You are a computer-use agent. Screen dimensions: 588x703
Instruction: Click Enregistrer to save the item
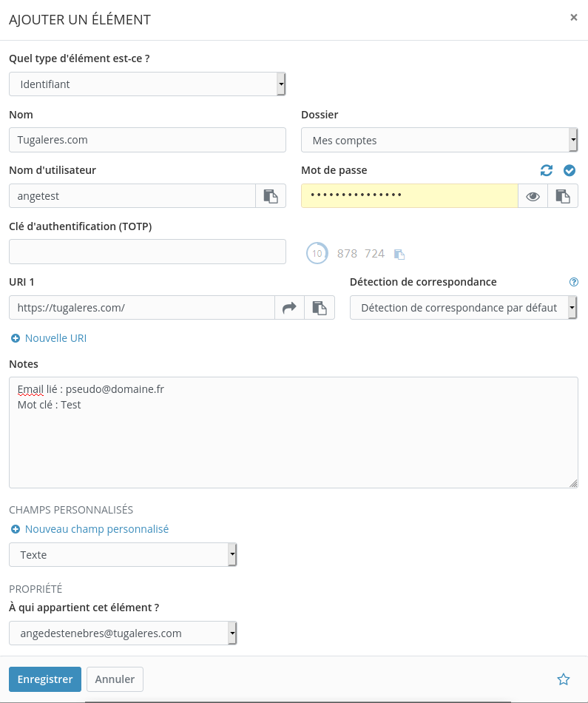44,679
